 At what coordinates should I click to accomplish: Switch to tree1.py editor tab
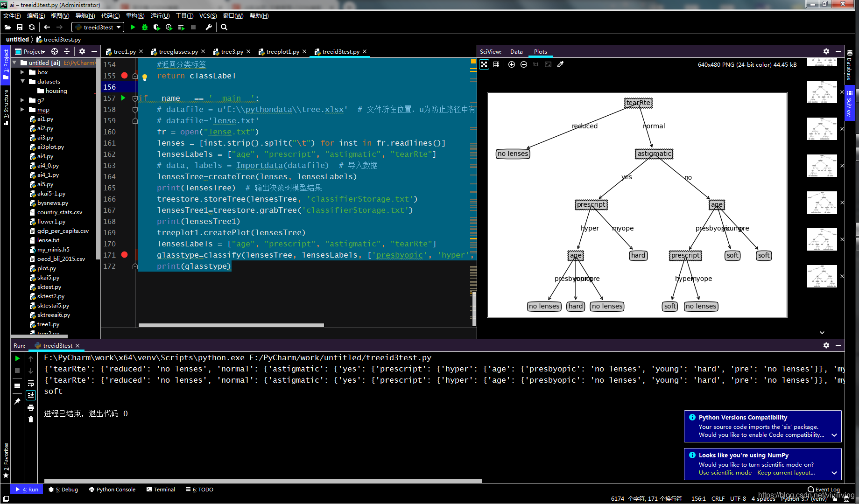coord(125,51)
